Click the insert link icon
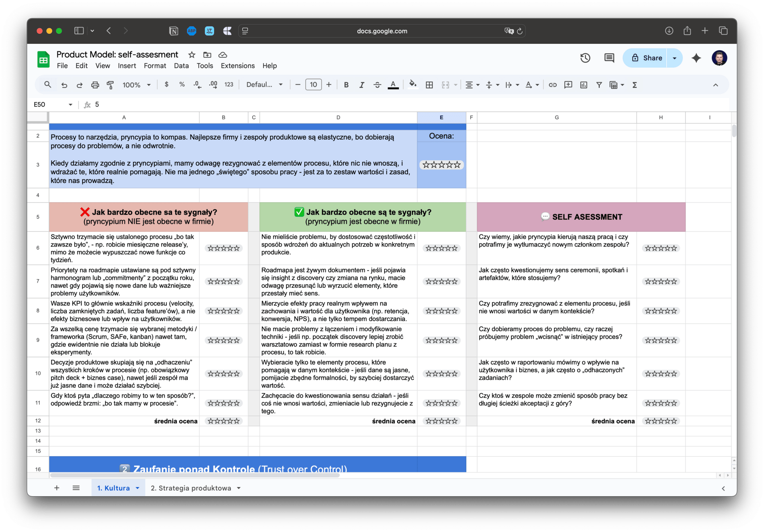The image size is (764, 532). click(552, 85)
